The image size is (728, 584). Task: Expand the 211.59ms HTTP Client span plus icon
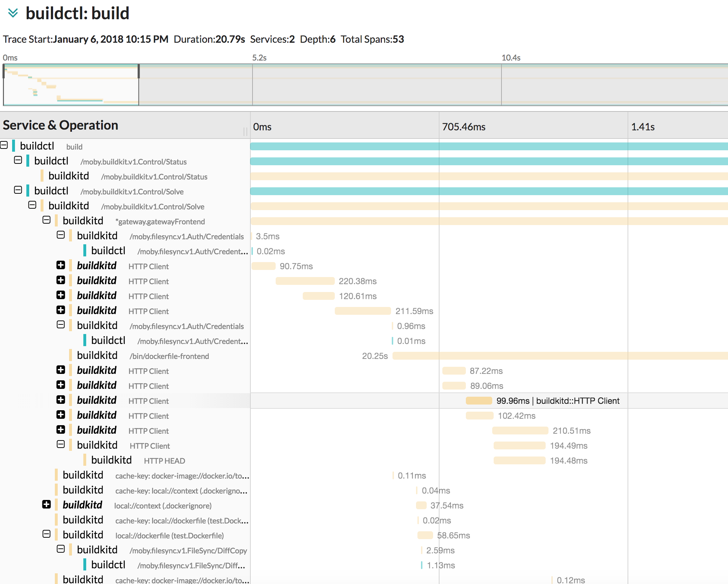pyautogui.click(x=61, y=311)
